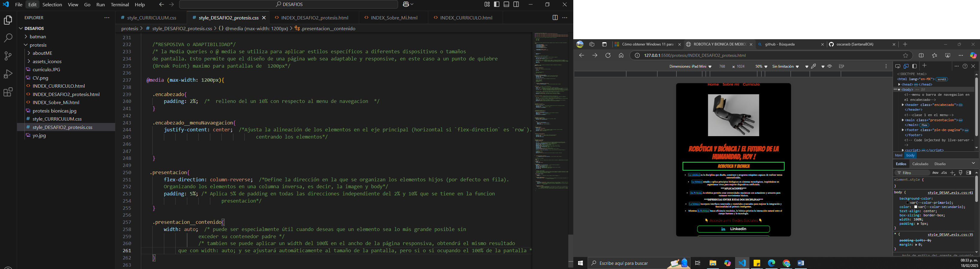
Task: Open the Explorer panel ellipsis menu
Action: 107,18
